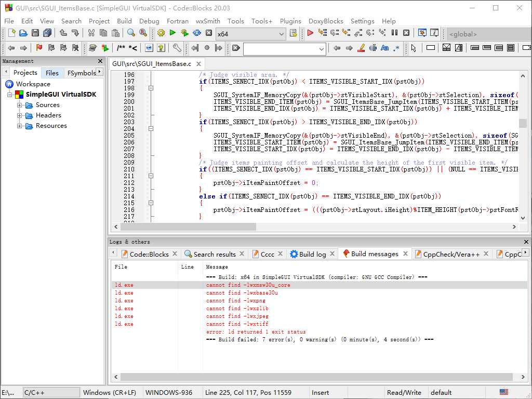The width and height of the screenshot is (532, 399).
Task: Switch to the Build log tab
Action: pos(312,254)
